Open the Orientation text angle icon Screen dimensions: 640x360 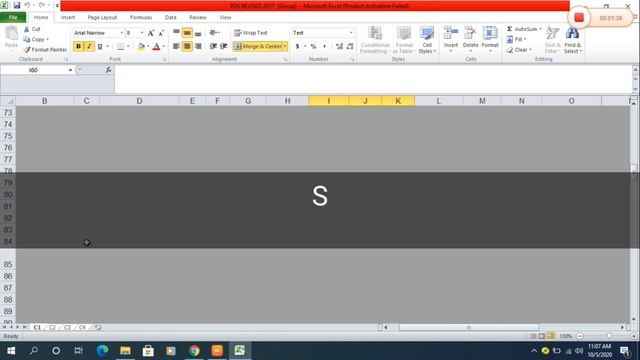tap(213, 33)
